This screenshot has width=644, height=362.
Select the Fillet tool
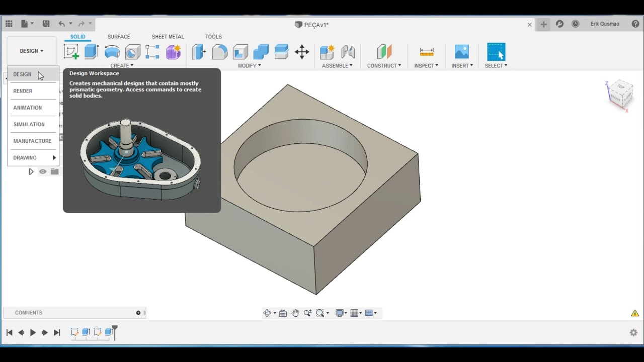220,52
